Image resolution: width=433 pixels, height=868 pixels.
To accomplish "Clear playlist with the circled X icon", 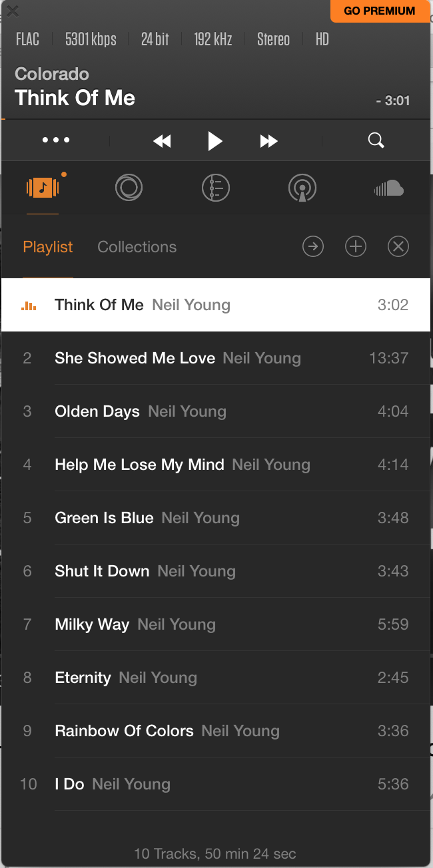I will tap(398, 247).
